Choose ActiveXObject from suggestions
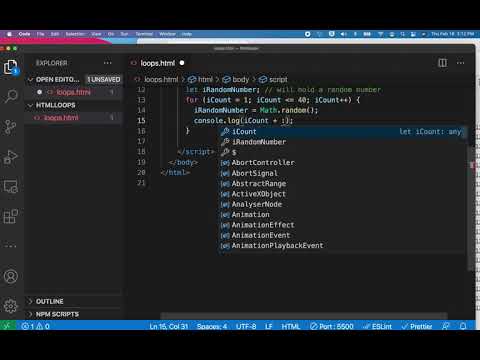This screenshot has height=360, width=480. 342,194
